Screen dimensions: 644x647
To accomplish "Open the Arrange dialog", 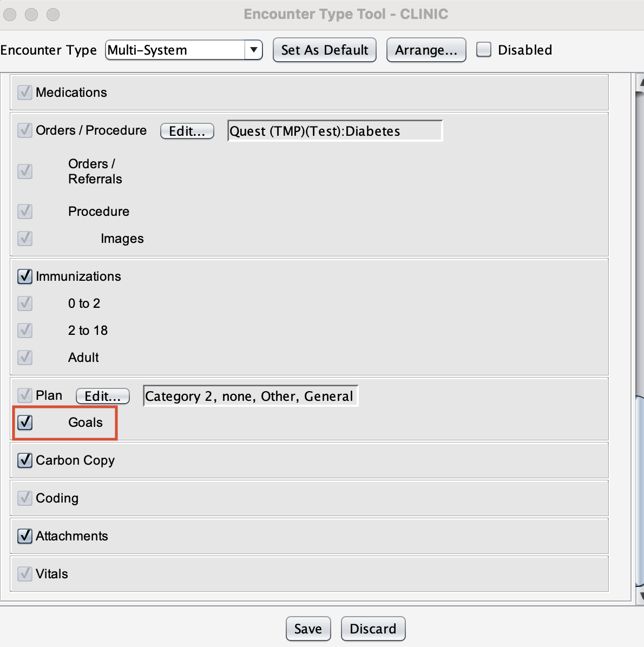I will coord(426,50).
